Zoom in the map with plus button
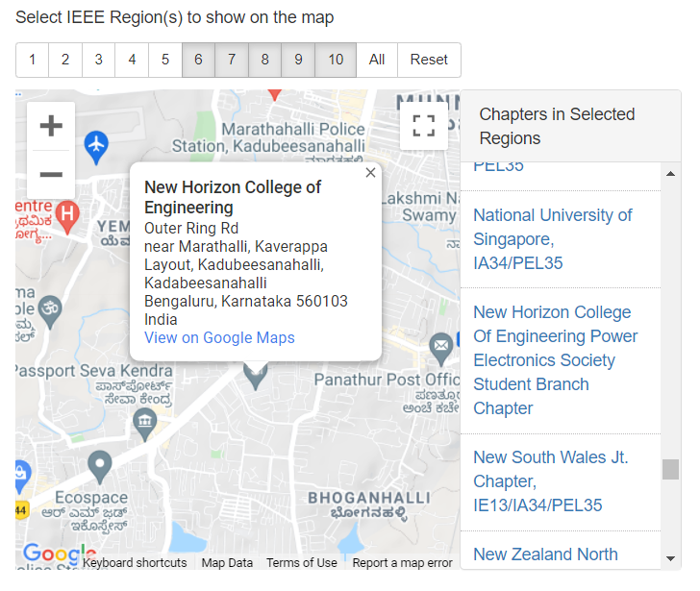 pos(51,126)
